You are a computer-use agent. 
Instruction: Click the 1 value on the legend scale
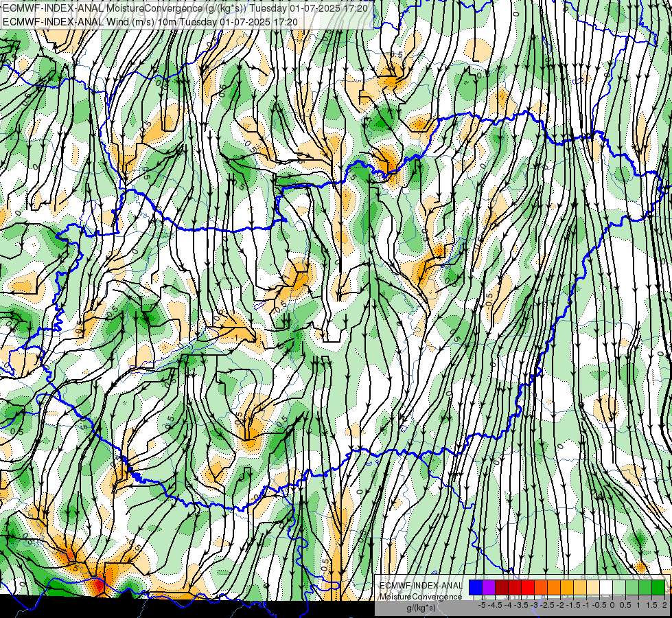[x=638, y=605]
